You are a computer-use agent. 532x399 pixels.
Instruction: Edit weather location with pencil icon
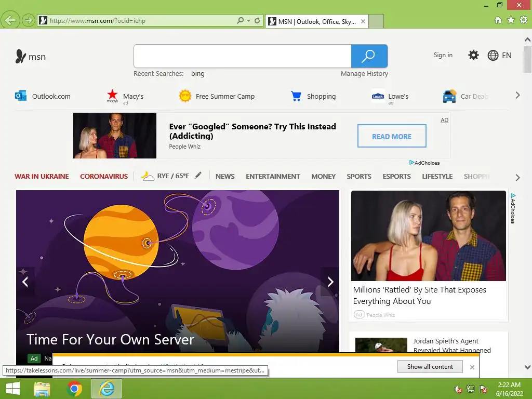pos(198,176)
